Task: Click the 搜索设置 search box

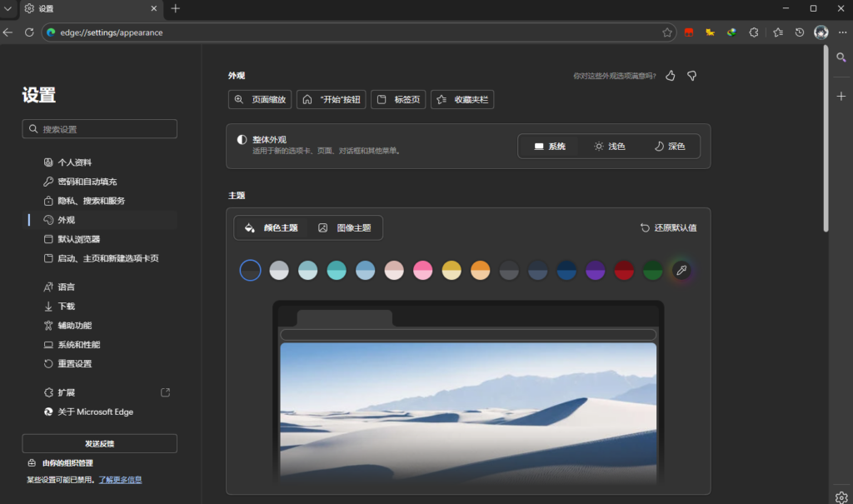Action: click(100, 129)
